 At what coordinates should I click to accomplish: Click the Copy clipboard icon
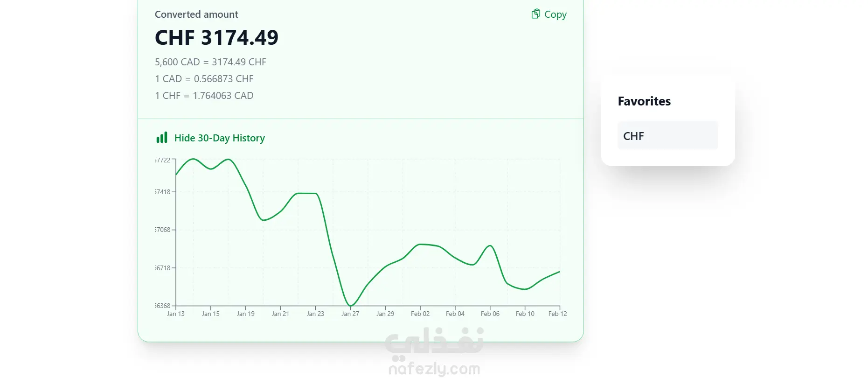tap(535, 14)
